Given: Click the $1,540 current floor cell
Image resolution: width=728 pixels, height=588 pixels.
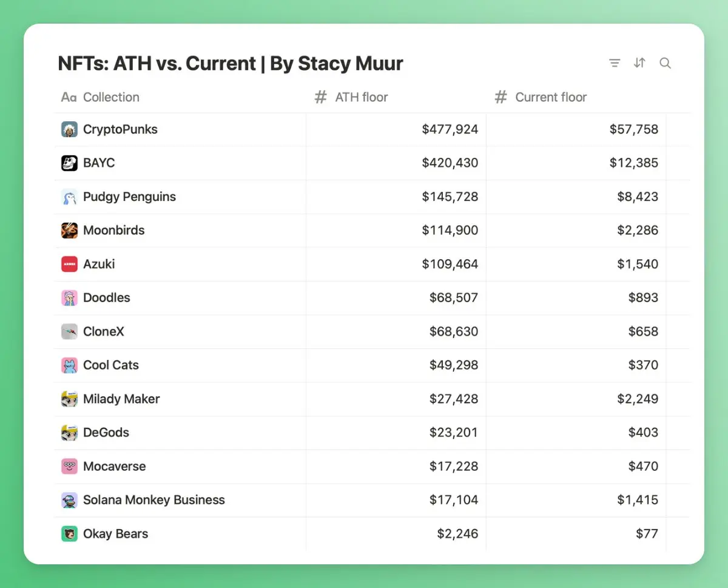Looking at the screenshot, I should [576, 264].
